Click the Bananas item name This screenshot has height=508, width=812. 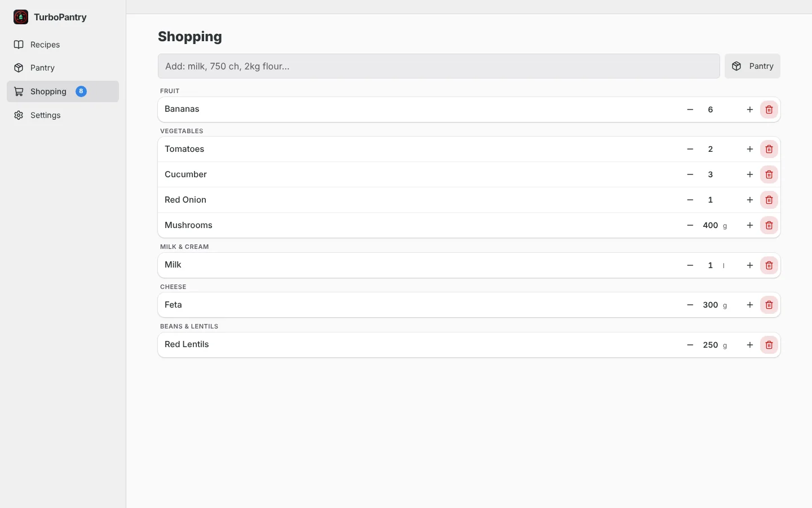182,109
